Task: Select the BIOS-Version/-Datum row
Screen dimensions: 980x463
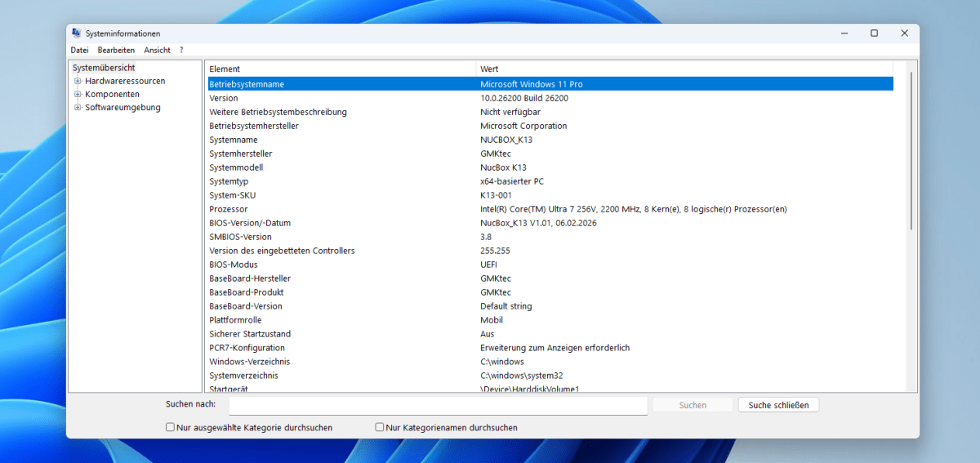Action: (x=549, y=223)
